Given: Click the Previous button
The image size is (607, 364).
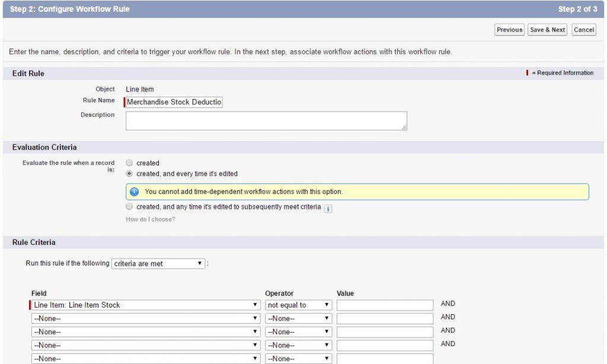Looking at the screenshot, I should (509, 30).
